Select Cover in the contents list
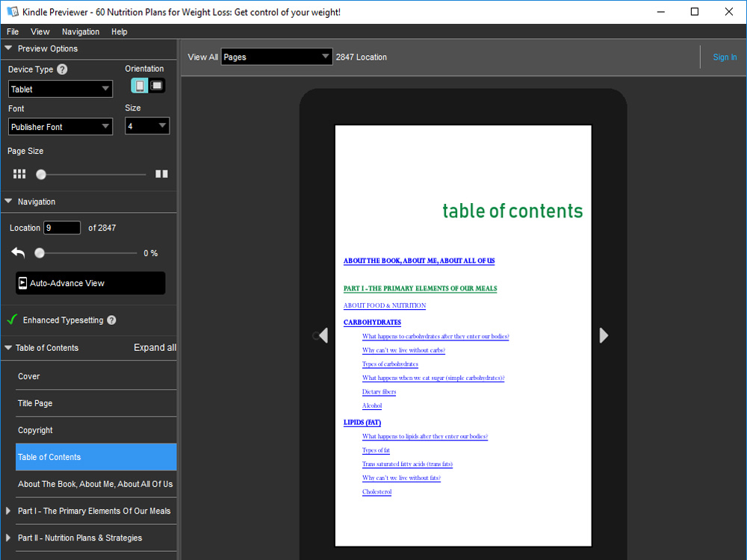Screen dimensions: 747x560 (x=96, y=376)
